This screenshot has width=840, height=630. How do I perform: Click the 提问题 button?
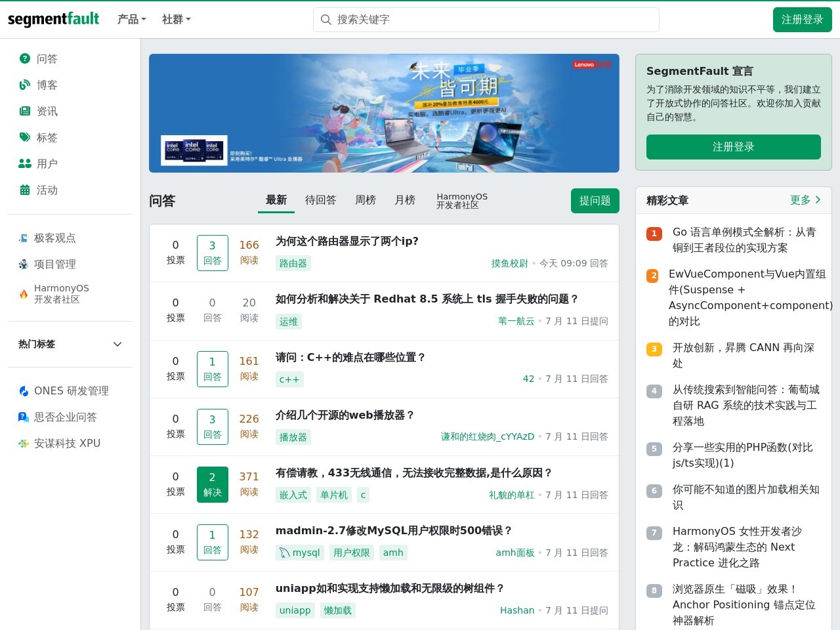595,201
